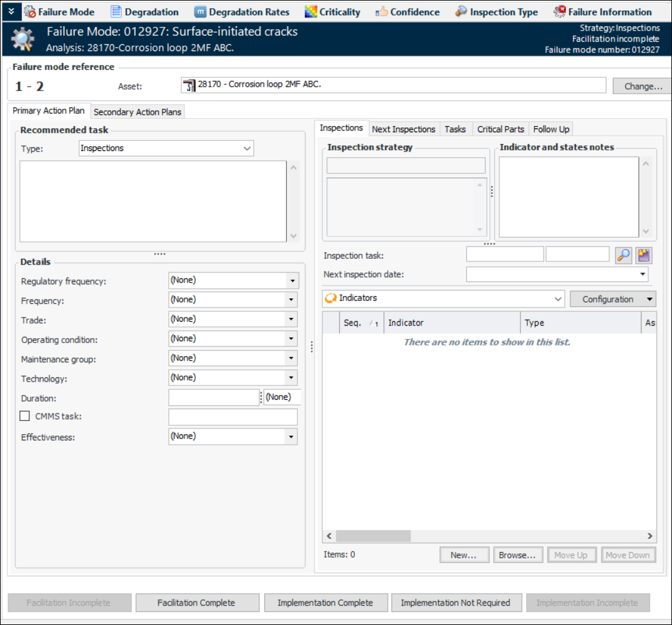The width and height of the screenshot is (672, 625).
Task: Open Degradation Rates from toolbar
Action: 200,12
